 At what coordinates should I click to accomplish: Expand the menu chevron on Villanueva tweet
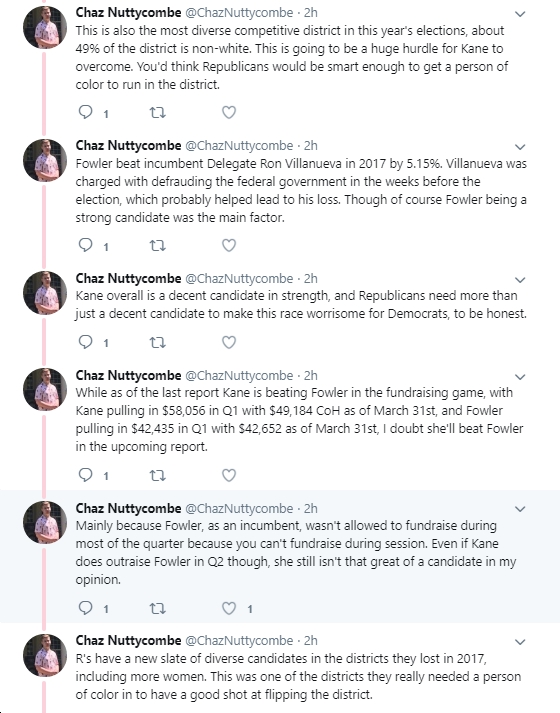tap(520, 147)
